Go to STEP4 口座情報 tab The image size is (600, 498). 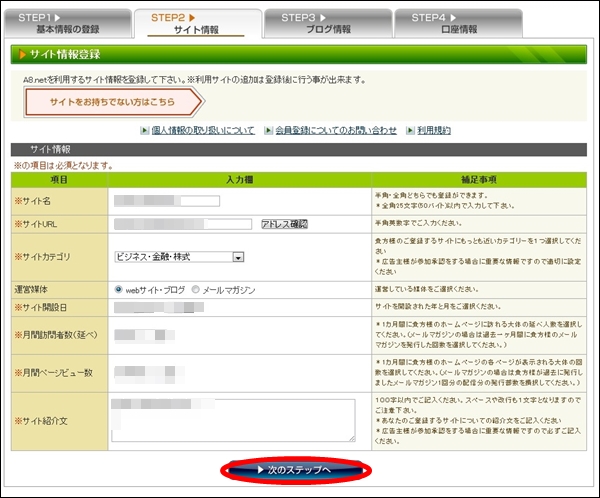pos(458,23)
